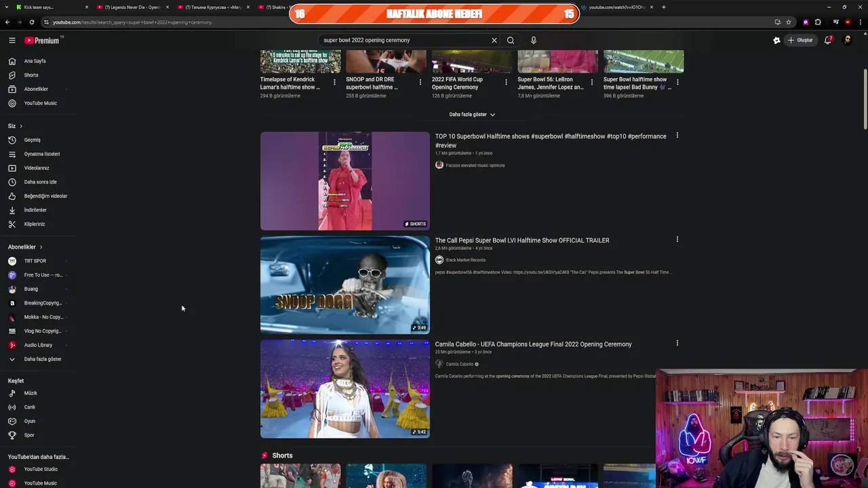Visit Camila Cabello channel link

pyautogui.click(x=459, y=364)
